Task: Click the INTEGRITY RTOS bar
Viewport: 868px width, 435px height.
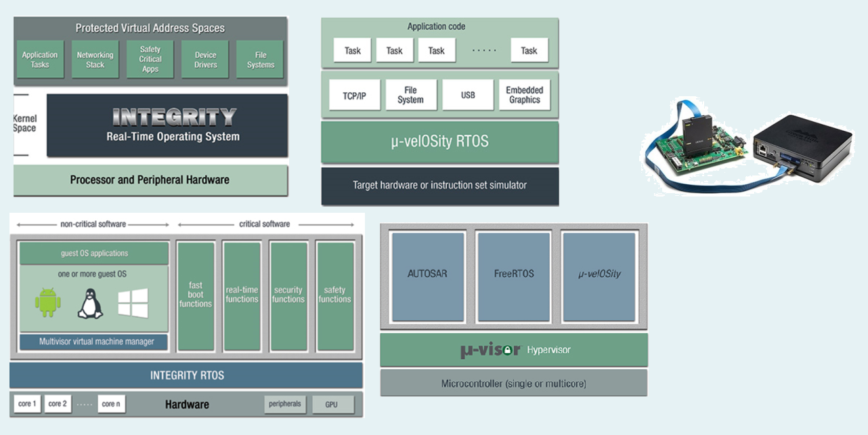Action: tap(186, 375)
